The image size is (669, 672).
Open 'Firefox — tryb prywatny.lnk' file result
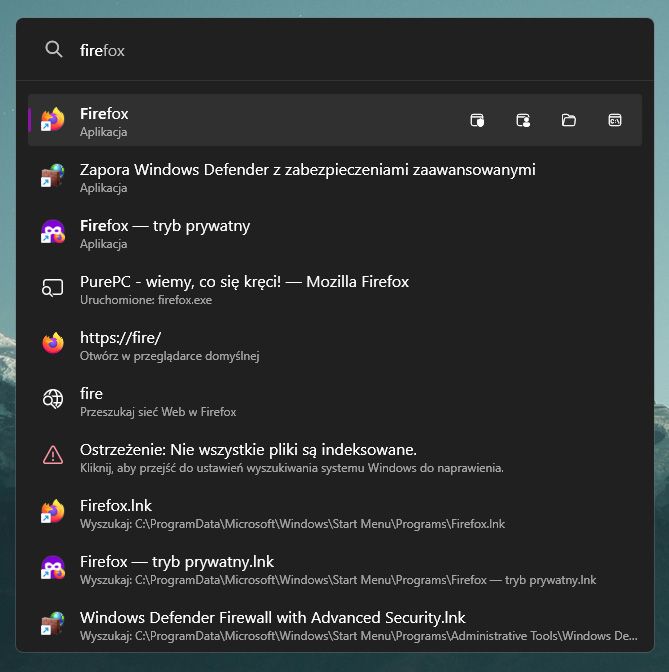point(335,568)
